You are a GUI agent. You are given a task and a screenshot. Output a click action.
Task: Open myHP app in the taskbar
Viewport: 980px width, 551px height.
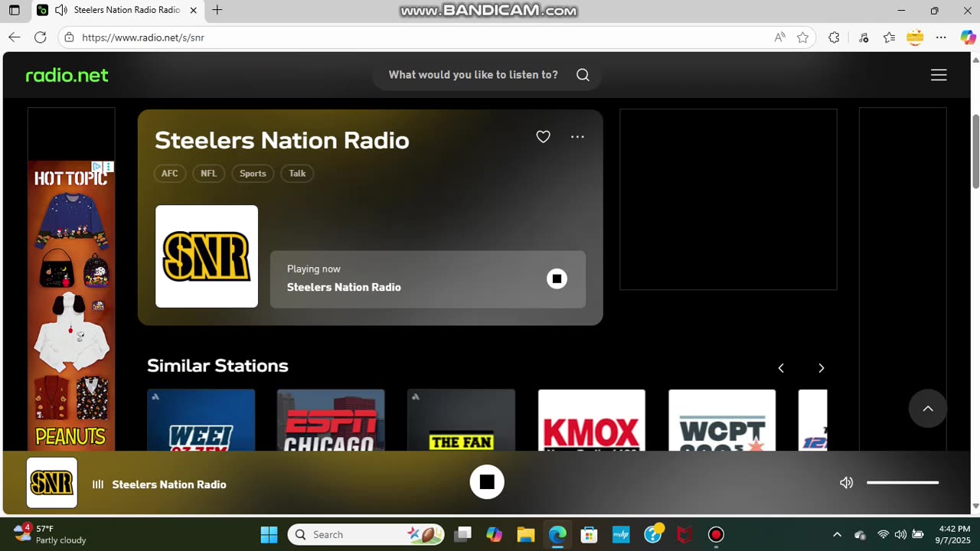621,534
